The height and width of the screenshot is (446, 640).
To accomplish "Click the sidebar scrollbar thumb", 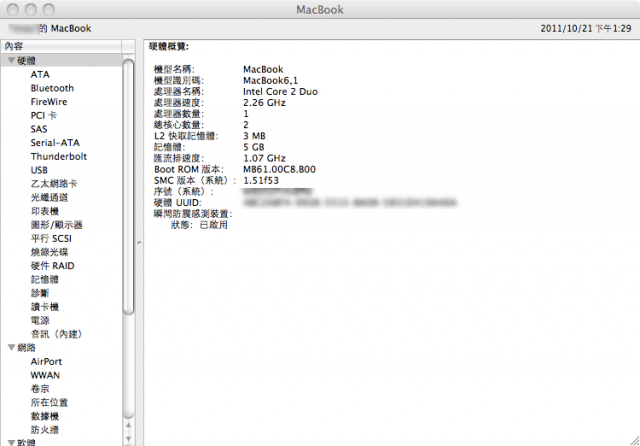I will pos(129,187).
